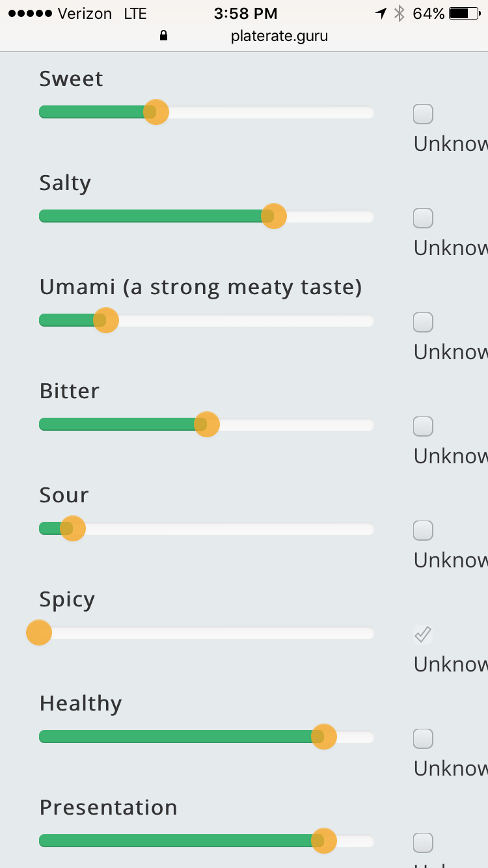Tap the padlock icon in address bar

[163, 36]
